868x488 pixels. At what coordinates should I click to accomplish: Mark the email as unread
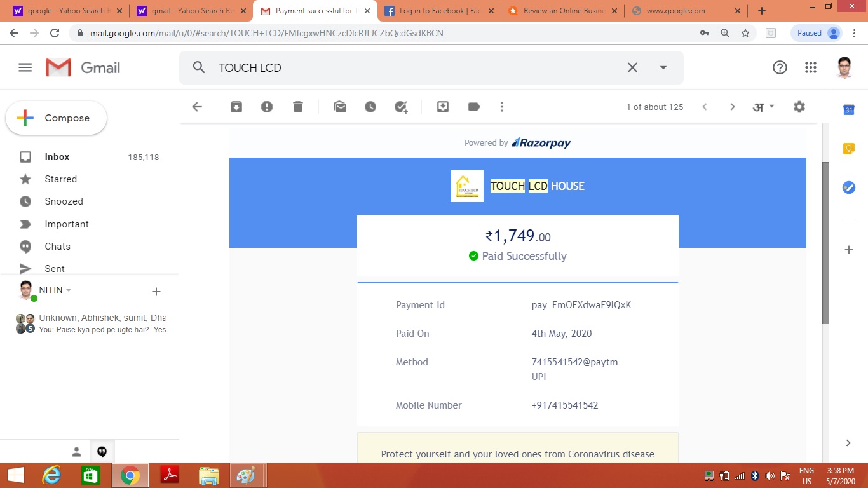(x=340, y=107)
